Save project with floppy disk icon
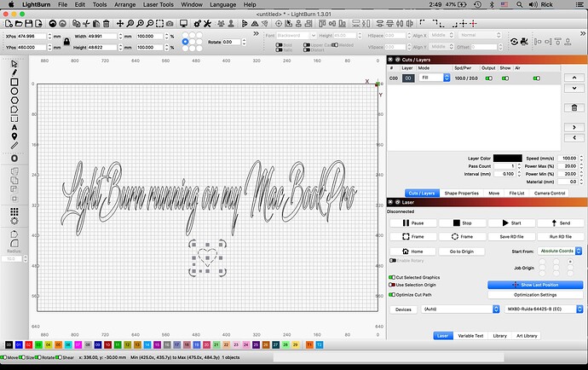This screenshot has width=588, height=370. point(28,24)
